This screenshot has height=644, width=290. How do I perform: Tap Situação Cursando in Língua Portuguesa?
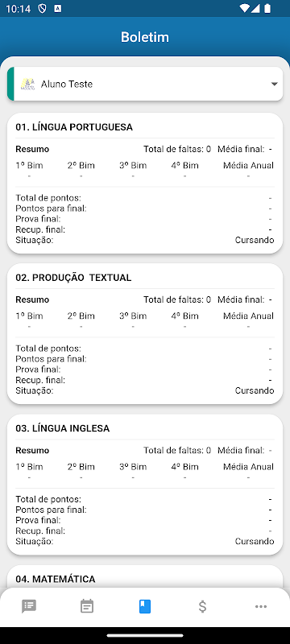(x=145, y=240)
